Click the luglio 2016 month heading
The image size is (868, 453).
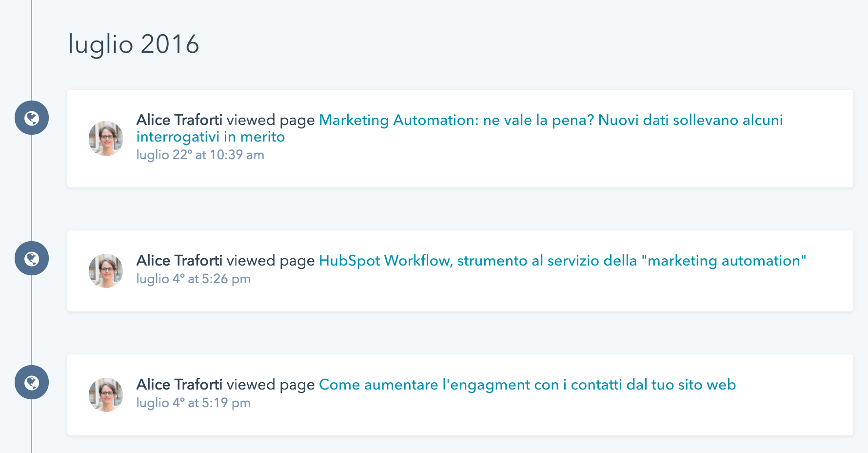coord(134,45)
